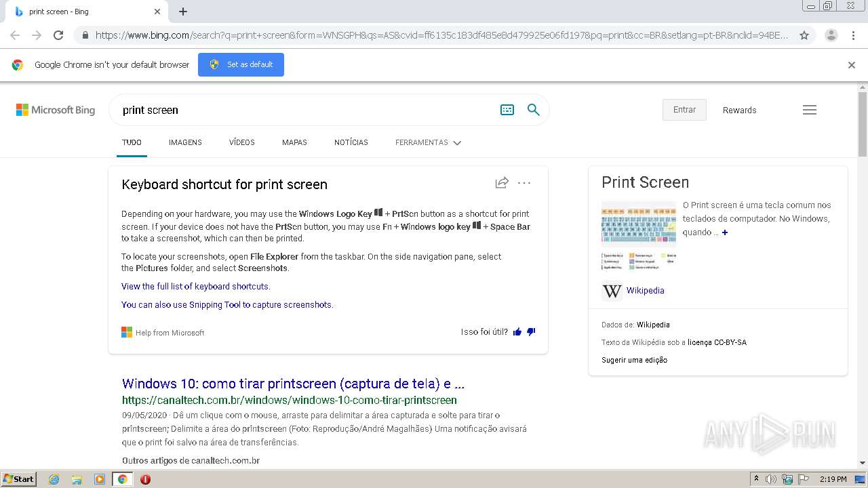The height and width of the screenshot is (488, 868).
Task: Open the Bing hamburger menu
Action: click(810, 110)
